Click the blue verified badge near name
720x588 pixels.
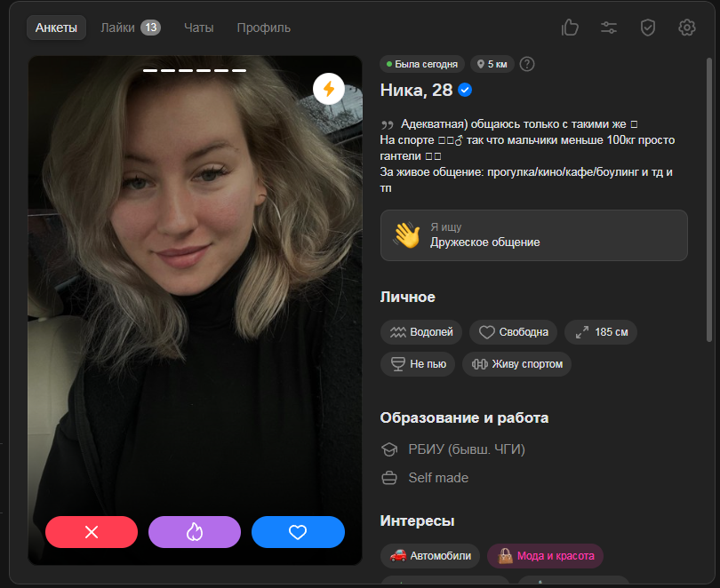coord(465,90)
